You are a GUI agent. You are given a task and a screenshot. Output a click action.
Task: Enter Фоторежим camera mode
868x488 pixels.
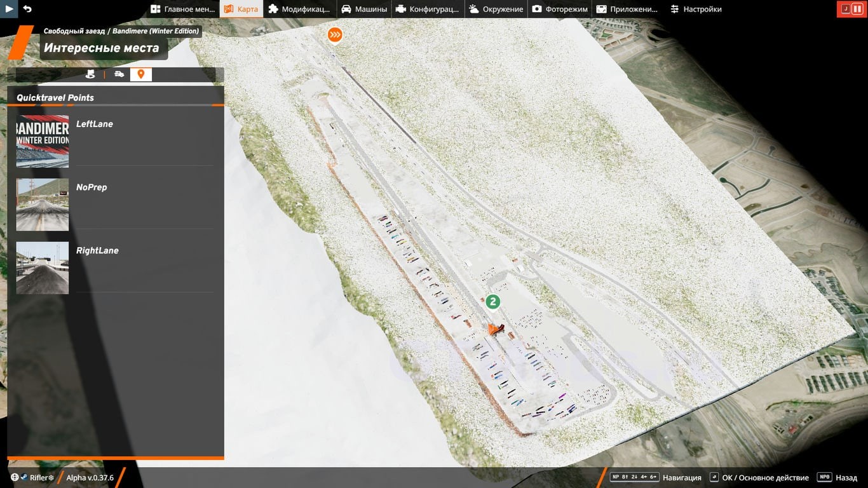click(x=560, y=9)
